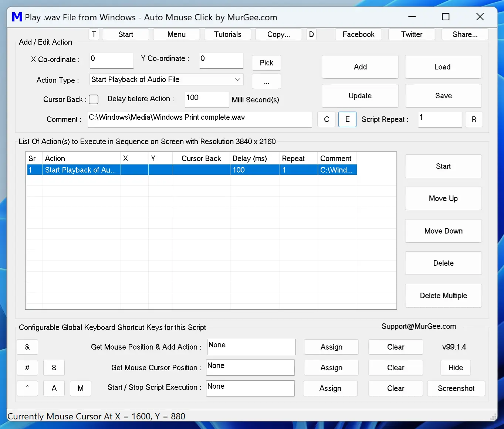Click the R button beside Script Repeat
Screen dimensions: 504x429
point(474,119)
